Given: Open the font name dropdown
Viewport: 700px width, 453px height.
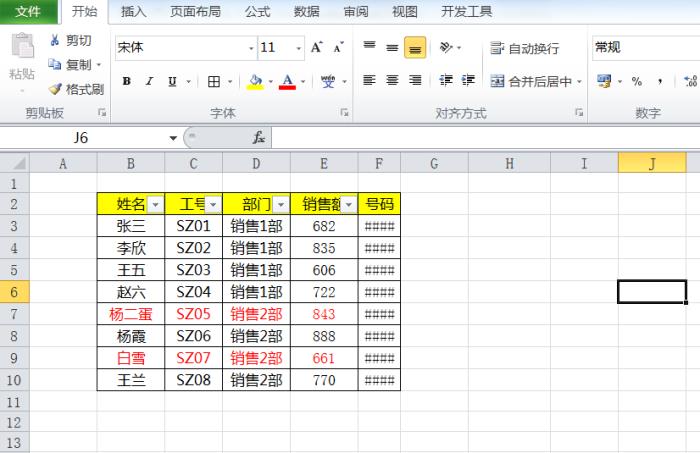Looking at the screenshot, I should tap(251, 48).
